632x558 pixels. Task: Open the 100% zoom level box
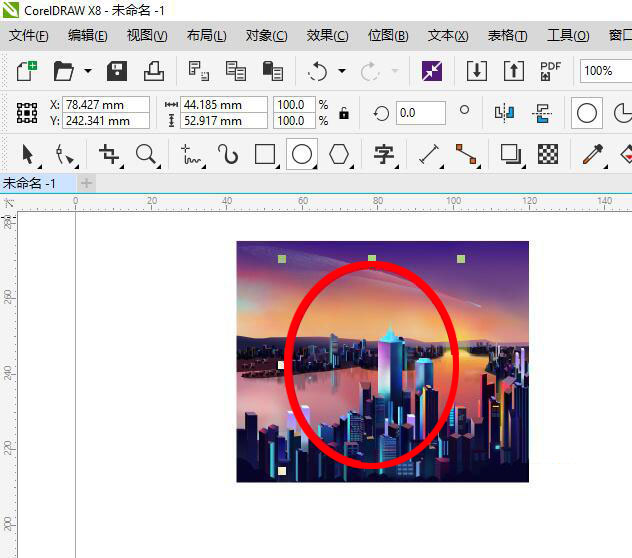(x=606, y=71)
